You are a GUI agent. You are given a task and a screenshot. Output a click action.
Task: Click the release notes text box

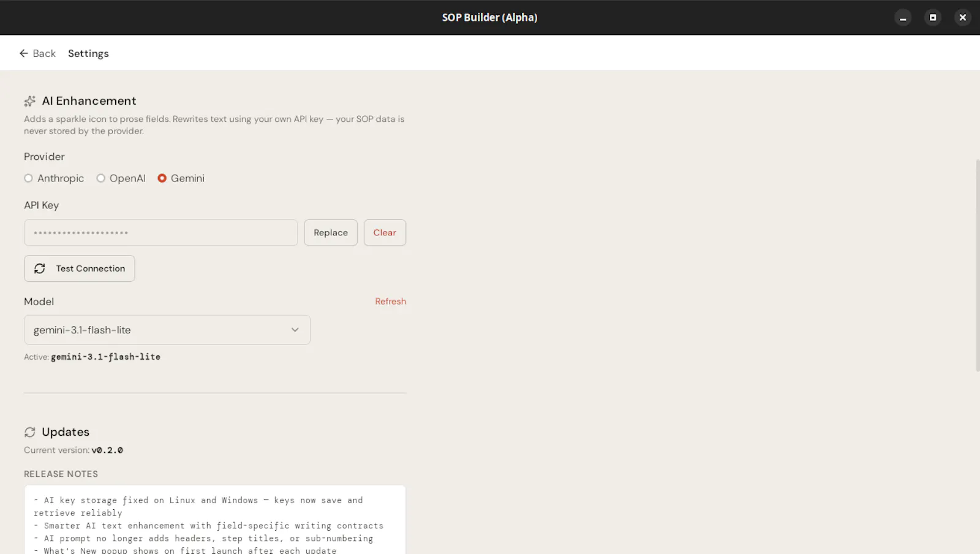[215, 520]
